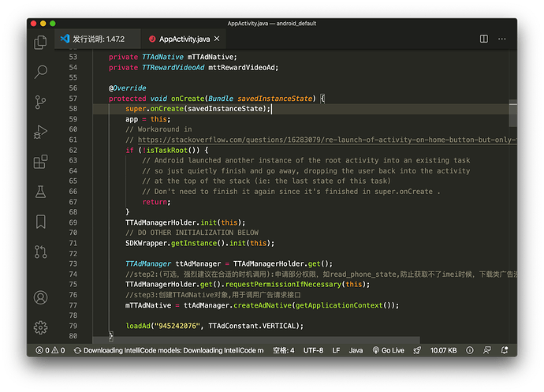Click the macOS green zoom window button

(53, 23)
